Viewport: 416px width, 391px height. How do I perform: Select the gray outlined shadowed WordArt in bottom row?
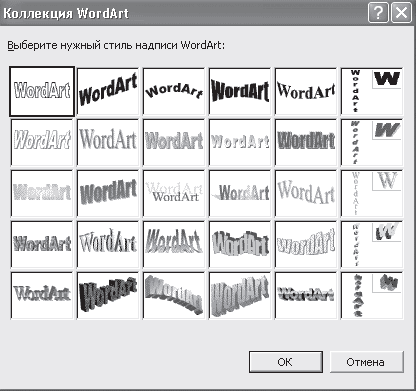point(42,295)
